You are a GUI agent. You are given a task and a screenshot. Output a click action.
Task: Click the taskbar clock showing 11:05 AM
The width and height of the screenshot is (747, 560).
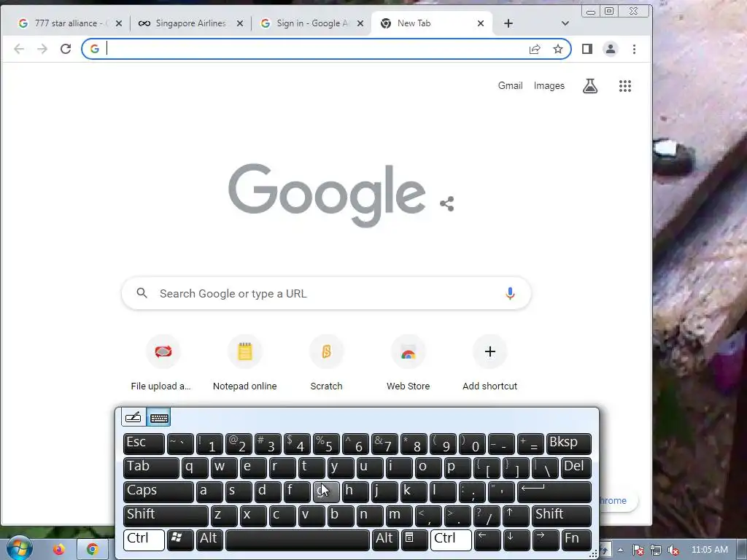pos(710,550)
